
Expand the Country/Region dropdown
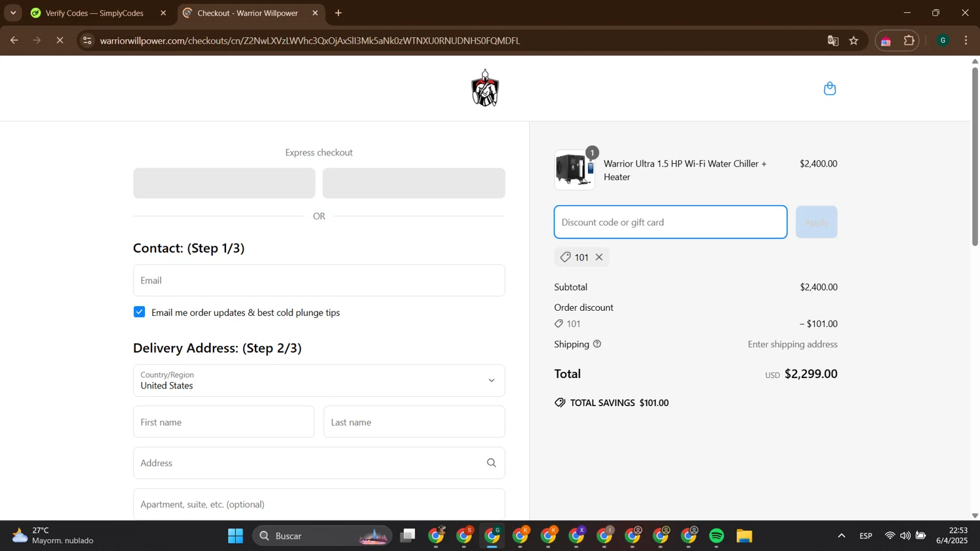(319, 381)
